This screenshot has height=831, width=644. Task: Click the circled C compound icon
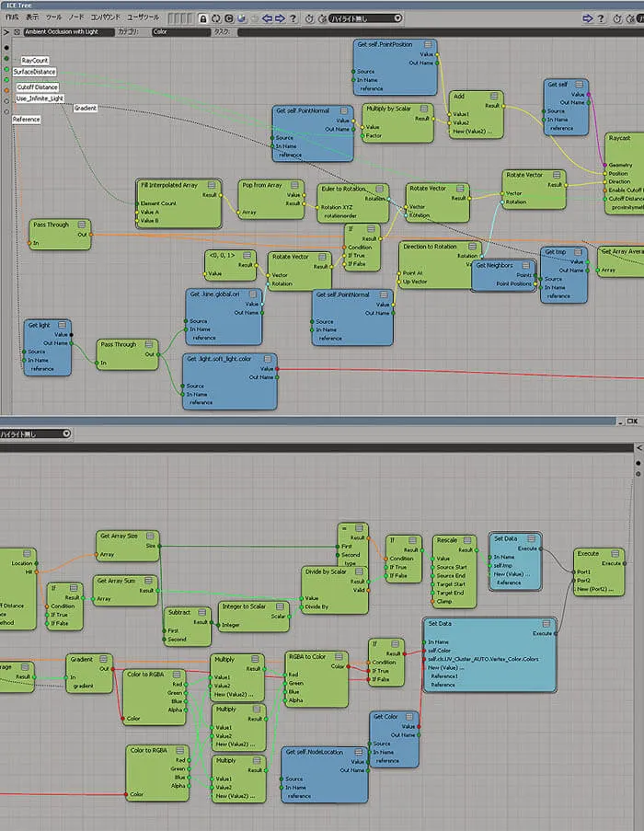pos(229,18)
